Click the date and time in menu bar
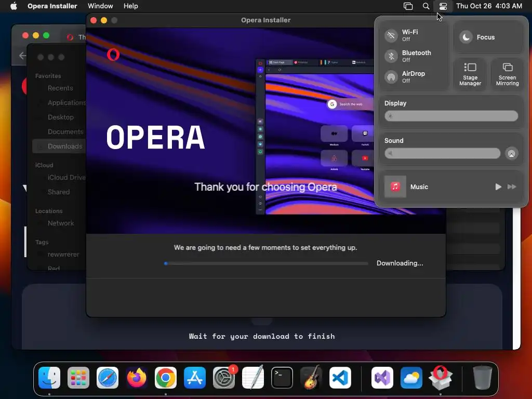Image resolution: width=532 pixels, height=399 pixels. (489, 6)
